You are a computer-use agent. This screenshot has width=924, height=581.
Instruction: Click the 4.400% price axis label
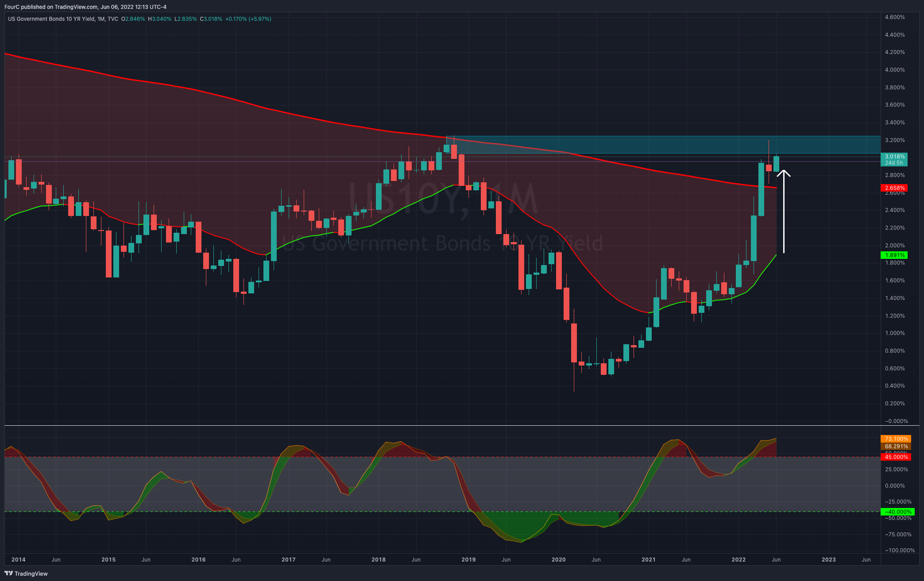pos(895,35)
